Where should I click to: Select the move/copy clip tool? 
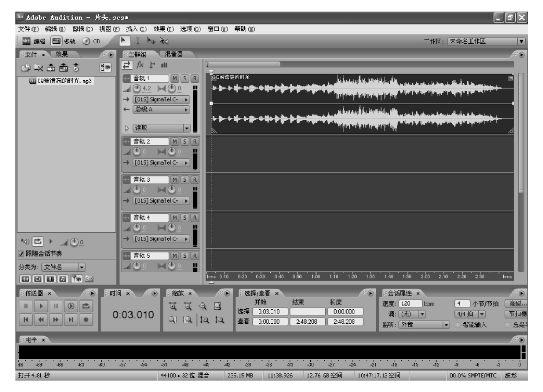151,41
